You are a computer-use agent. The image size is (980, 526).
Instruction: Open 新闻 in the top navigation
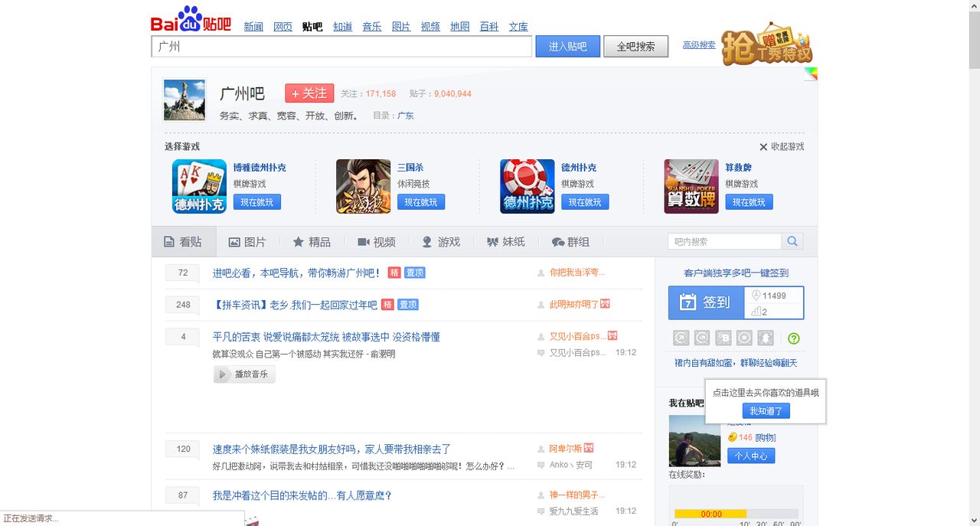click(253, 27)
